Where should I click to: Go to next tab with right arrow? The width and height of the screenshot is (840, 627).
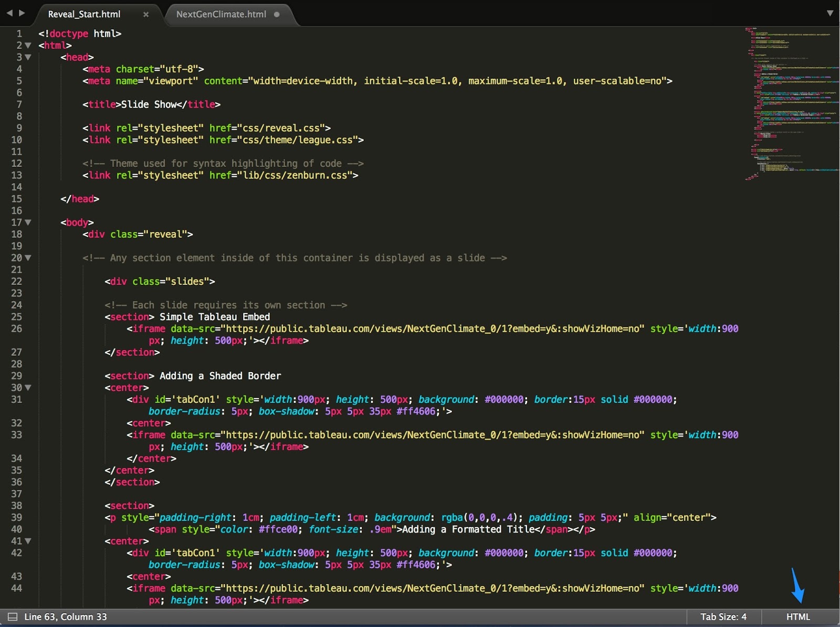click(22, 13)
